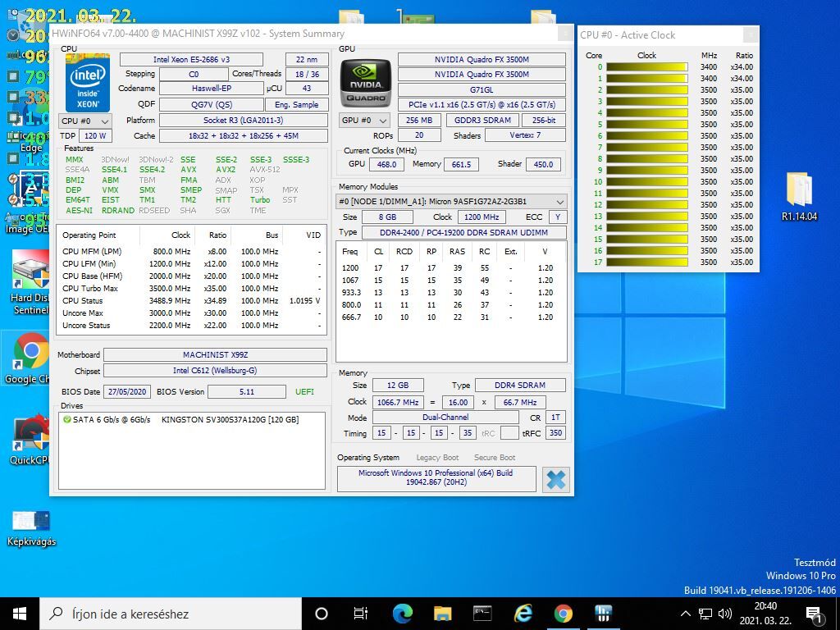Open the volume tray icon
Image resolution: width=840 pixels, height=630 pixels.
[725, 614]
